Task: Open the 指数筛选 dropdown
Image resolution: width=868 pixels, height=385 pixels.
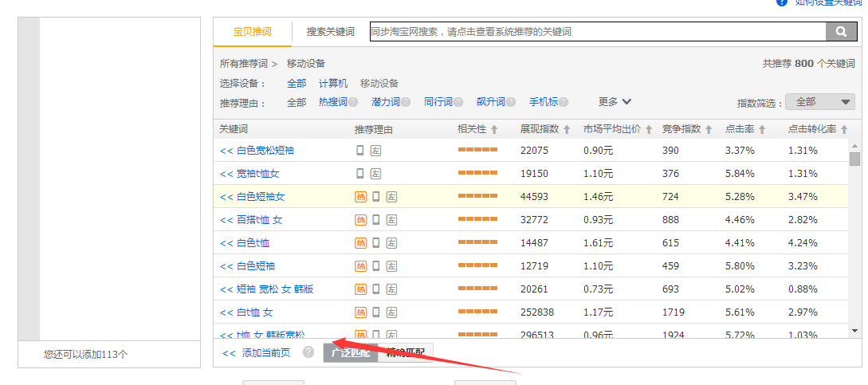Action: tap(819, 102)
